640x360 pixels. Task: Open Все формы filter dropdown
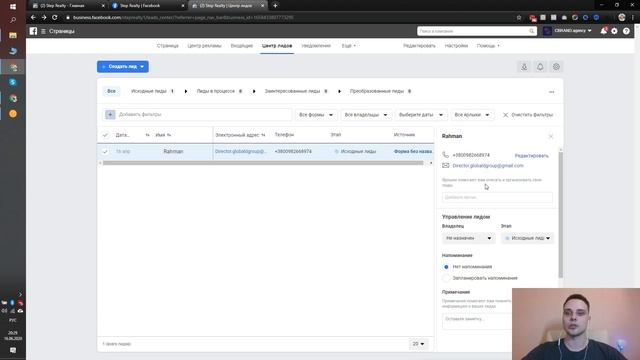pos(316,115)
